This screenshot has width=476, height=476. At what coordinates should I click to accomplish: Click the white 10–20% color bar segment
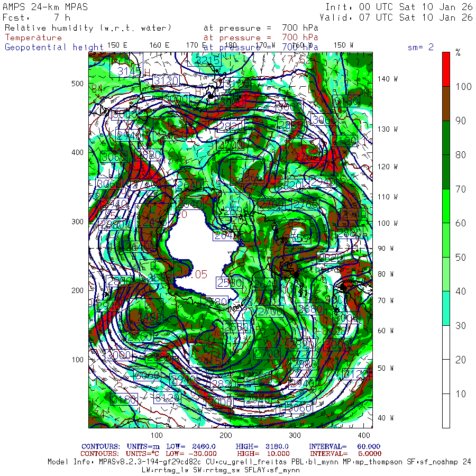[446, 377]
